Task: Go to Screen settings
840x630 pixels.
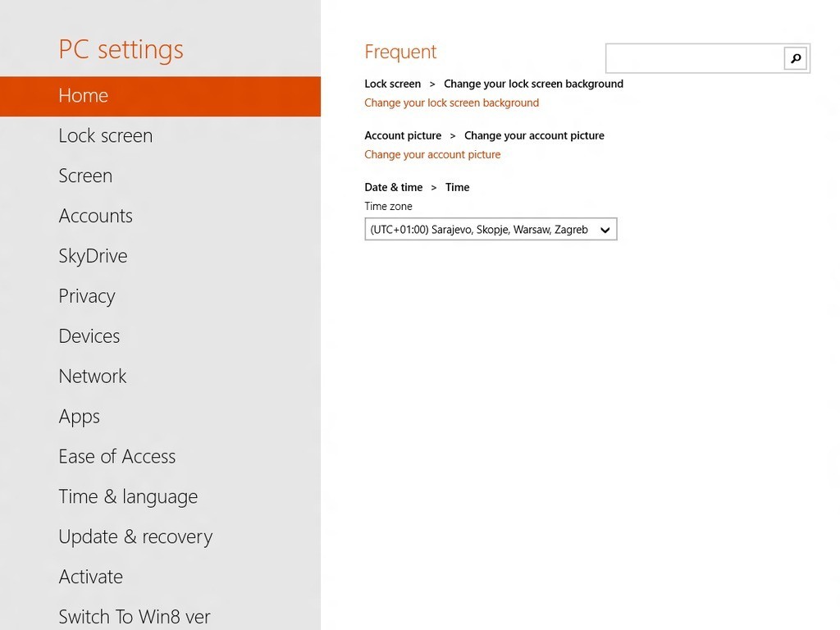Action: click(x=85, y=176)
